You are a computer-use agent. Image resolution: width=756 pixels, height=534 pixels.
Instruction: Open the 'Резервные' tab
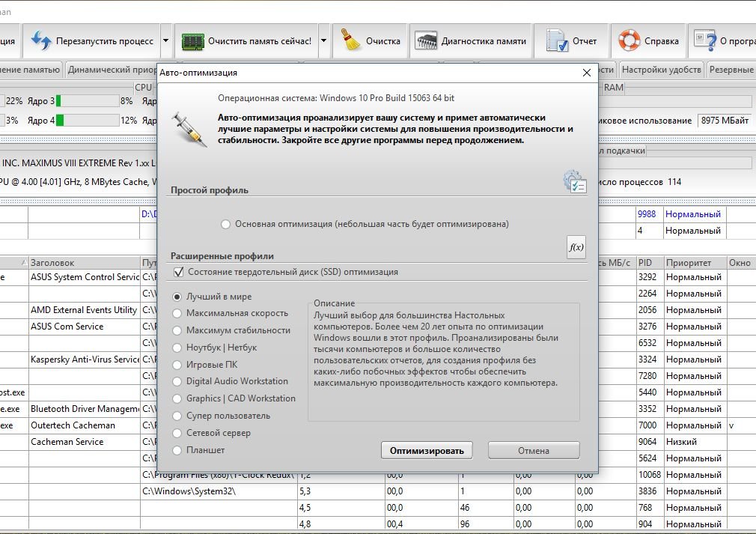[x=731, y=70]
